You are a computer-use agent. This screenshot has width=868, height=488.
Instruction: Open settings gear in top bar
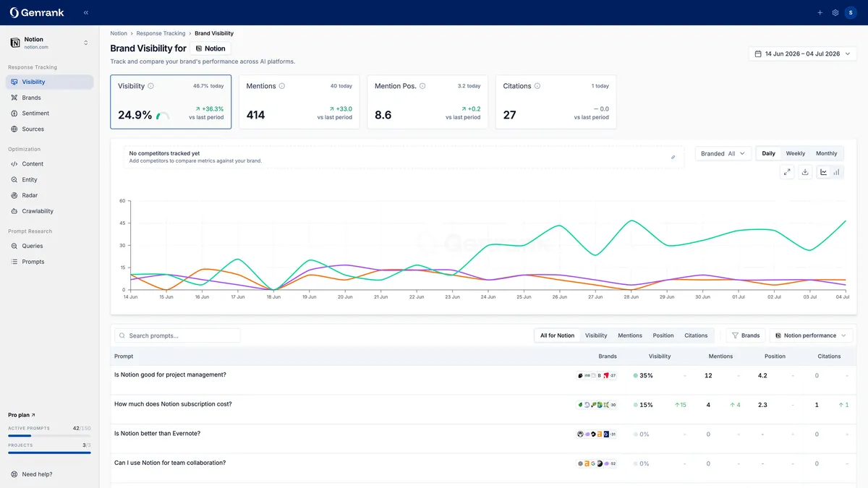point(835,12)
